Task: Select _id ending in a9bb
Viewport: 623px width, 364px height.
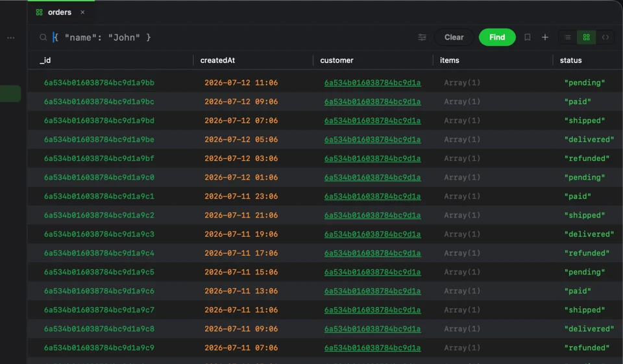Action: tap(99, 82)
